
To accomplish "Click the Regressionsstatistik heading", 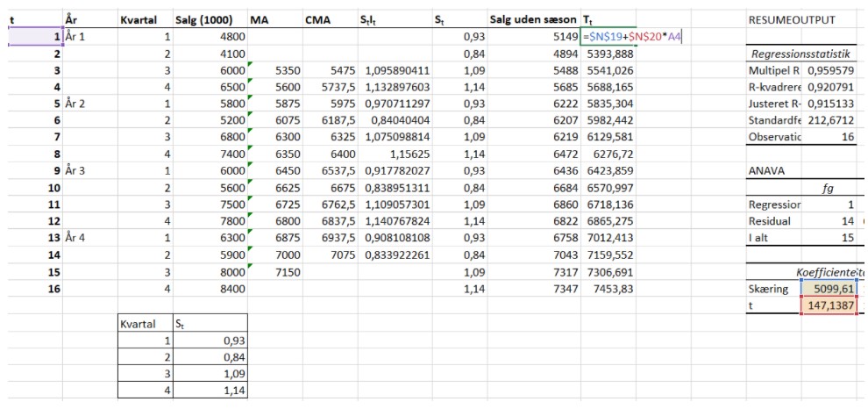I will click(800, 54).
